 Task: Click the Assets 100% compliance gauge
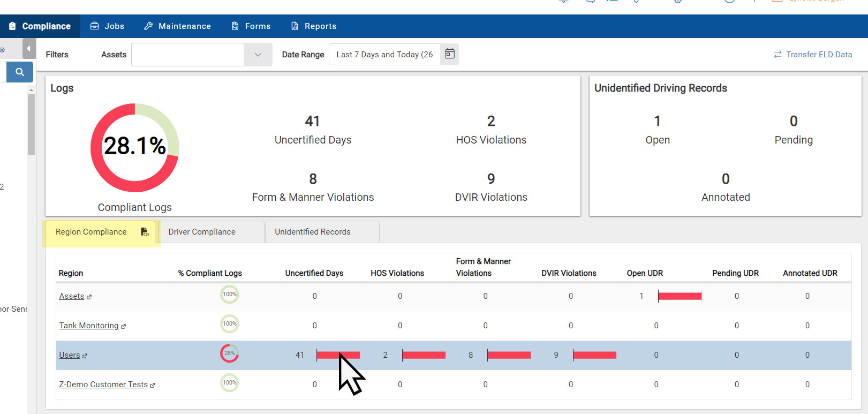coord(229,295)
